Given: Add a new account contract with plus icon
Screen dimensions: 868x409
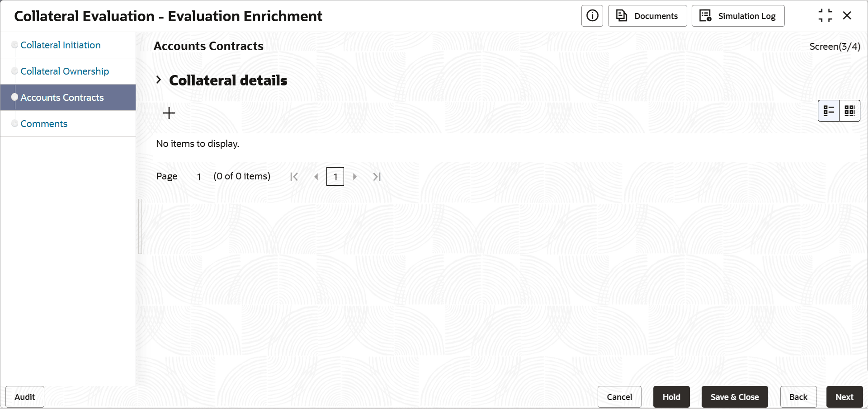Looking at the screenshot, I should [x=169, y=113].
